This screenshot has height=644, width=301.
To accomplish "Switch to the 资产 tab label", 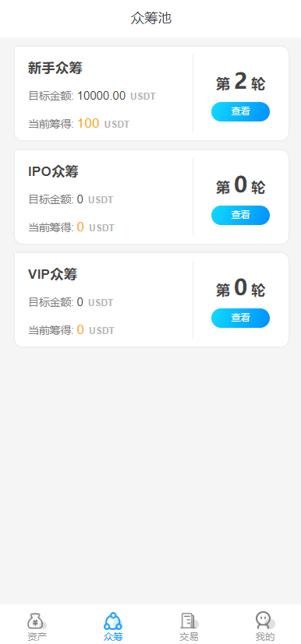I will pyautogui.click(x=37, y=637).
